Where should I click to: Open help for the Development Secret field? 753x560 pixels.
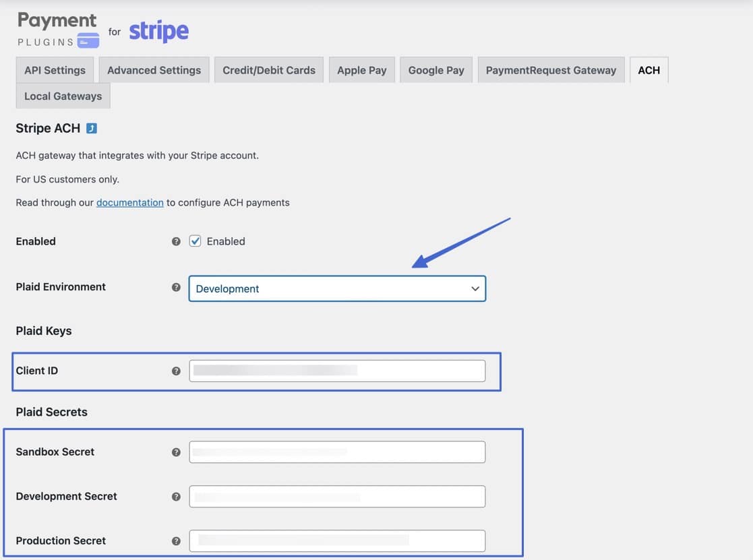point(176,496)
